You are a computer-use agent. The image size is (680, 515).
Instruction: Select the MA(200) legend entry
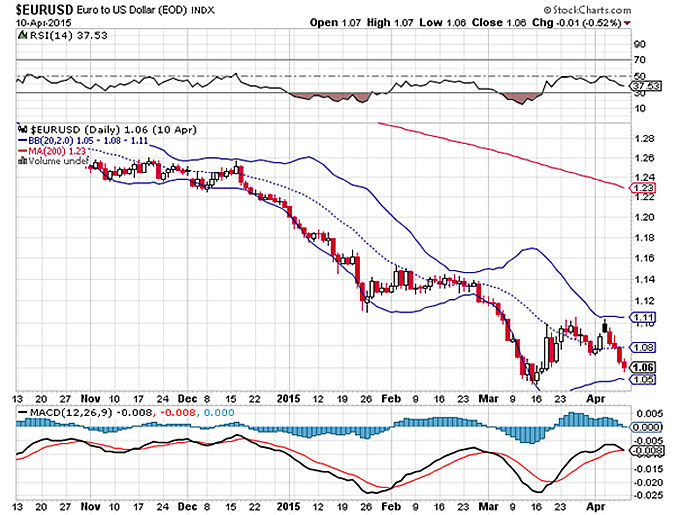pos(60,150)
